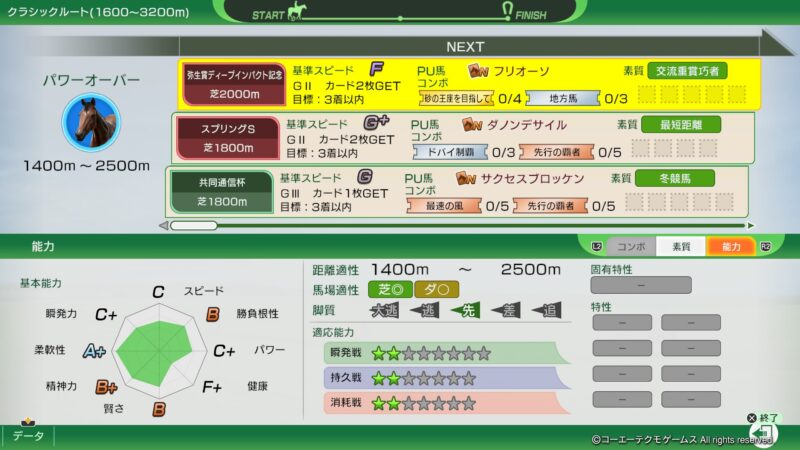This screenshot has height=450, width=800.
Task: Click the ON icon beside ダノンデサイル
Action: click(472, 124)
